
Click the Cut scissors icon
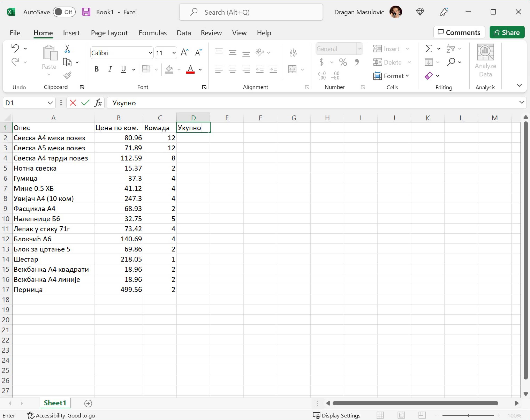pos(67,49)
